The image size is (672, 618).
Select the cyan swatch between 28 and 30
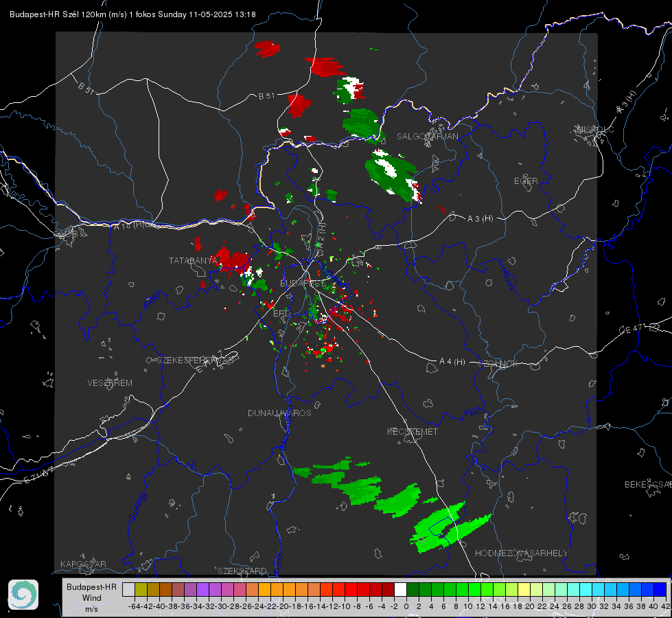point(586,590)
